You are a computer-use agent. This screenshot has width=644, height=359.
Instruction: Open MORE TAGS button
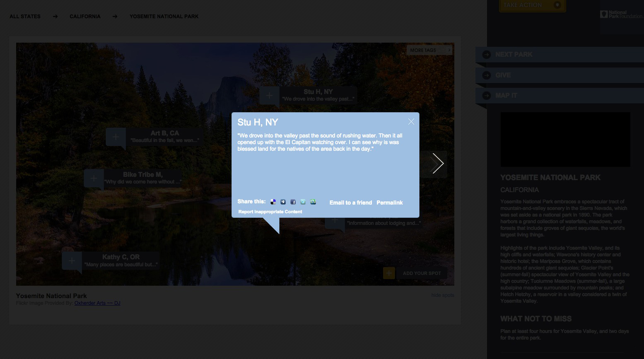point(429,50)
